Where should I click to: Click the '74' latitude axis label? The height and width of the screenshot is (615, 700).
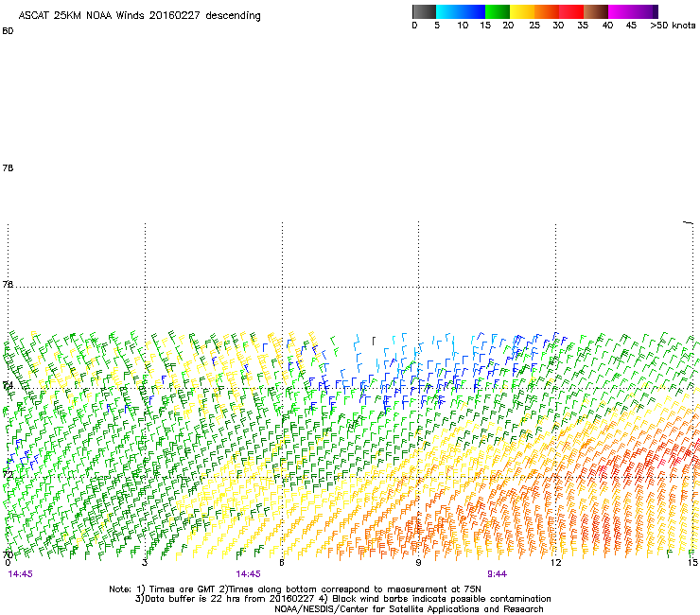pyautogui.click(x=8, y=385)
